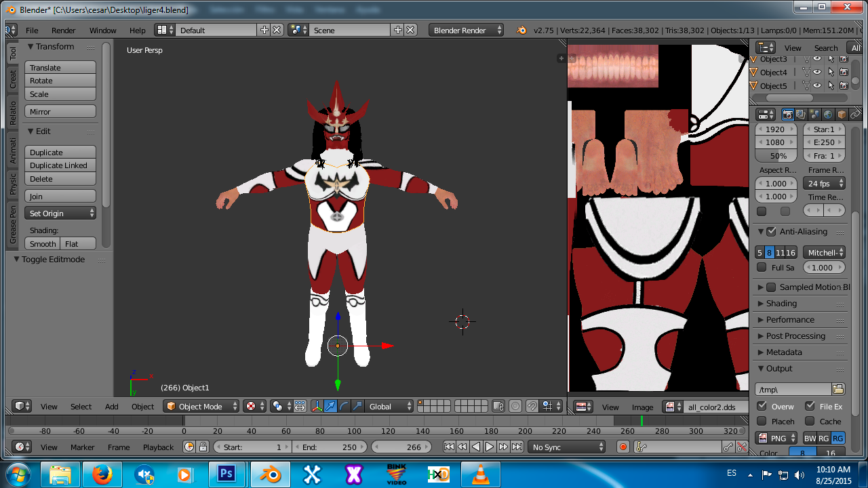Image resolution: width=868 pixels, height=488 pixels.
Task: Jump to first frame in timeline
Action: [450, 447]
